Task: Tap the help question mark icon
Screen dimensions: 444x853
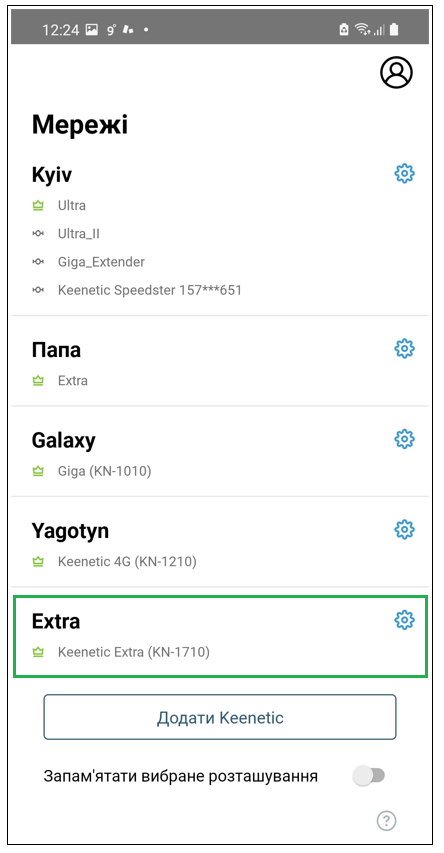Action: point(386,820)
